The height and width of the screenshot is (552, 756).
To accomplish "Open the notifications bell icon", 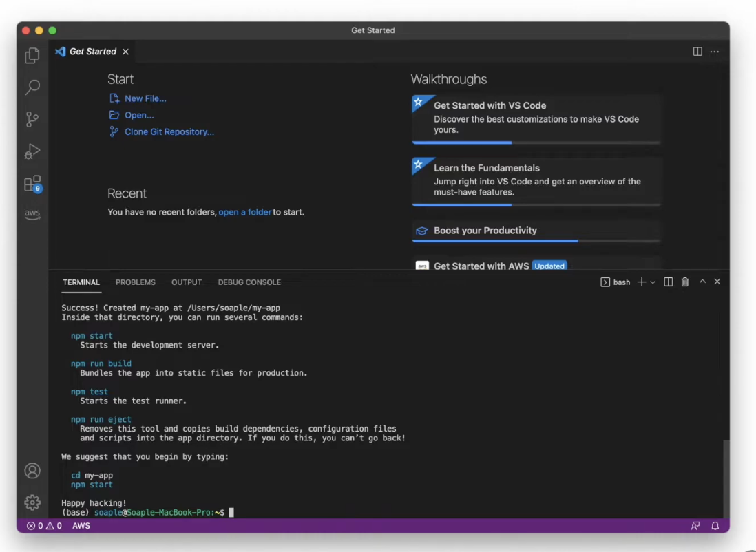I will [715, 526].
